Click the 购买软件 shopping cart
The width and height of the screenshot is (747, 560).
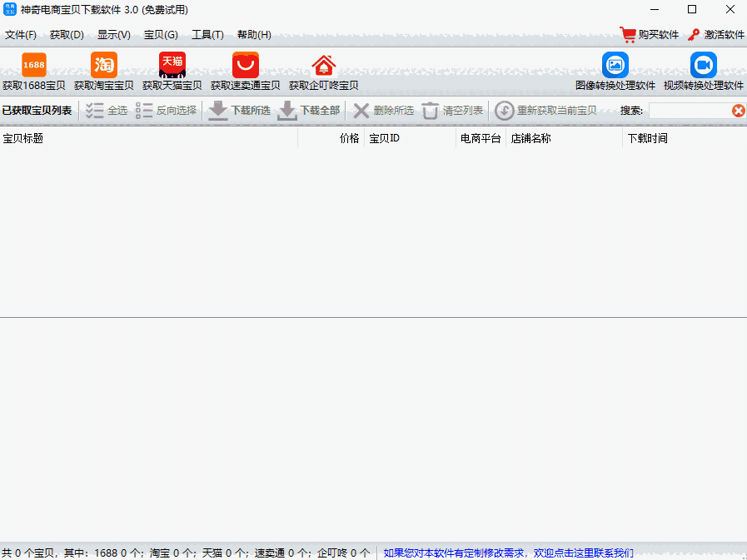[x=628, y=35]
